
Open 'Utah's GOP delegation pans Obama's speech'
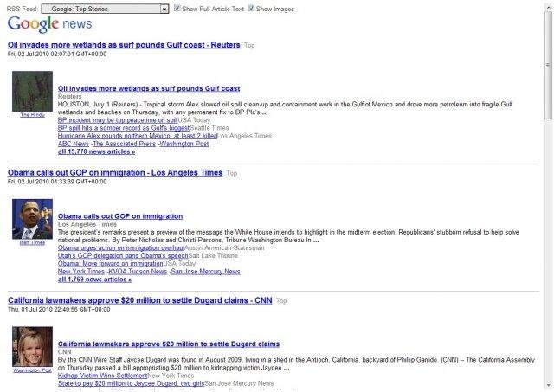coord(123,255)
